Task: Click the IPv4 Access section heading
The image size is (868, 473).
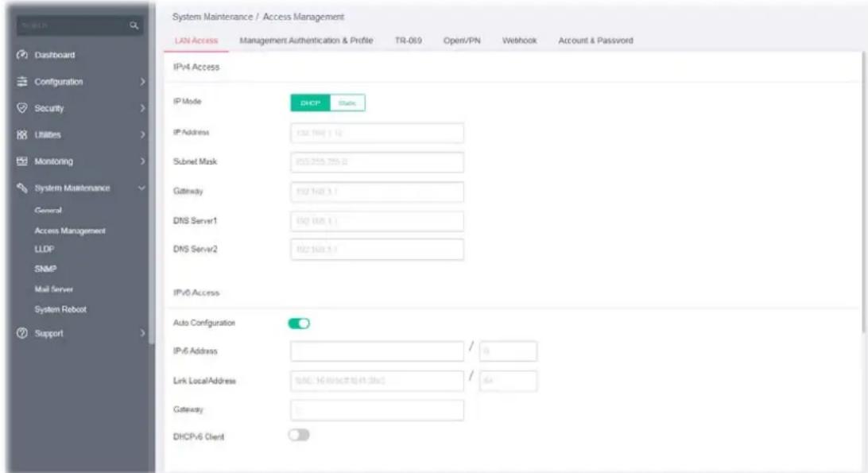Action: 196,67
